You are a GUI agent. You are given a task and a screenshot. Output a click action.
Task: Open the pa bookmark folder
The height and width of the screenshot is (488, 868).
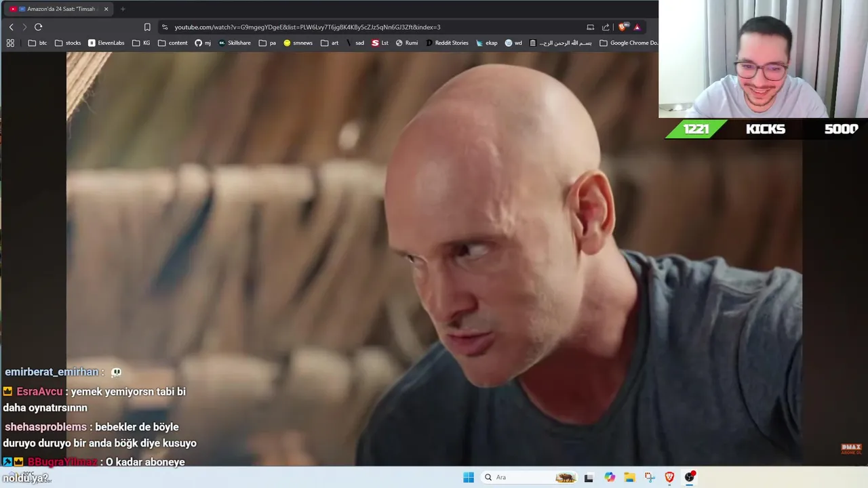(x=267, y=43)
